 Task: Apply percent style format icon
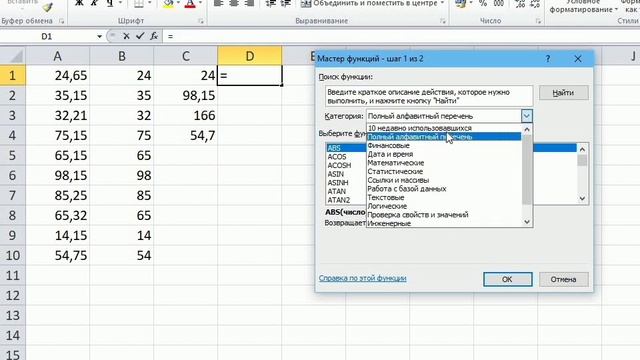point(483,4)
